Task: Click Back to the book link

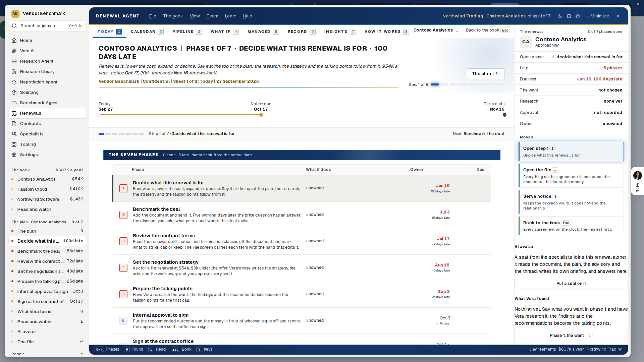Action: 487,30
